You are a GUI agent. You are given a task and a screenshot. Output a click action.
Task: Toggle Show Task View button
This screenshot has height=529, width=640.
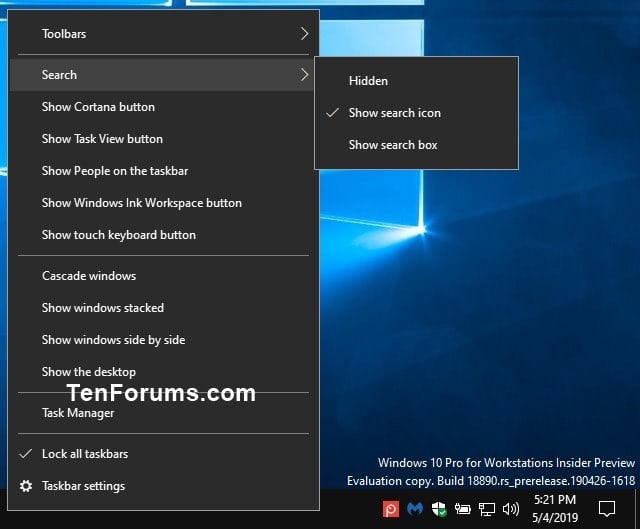[163, 139]
